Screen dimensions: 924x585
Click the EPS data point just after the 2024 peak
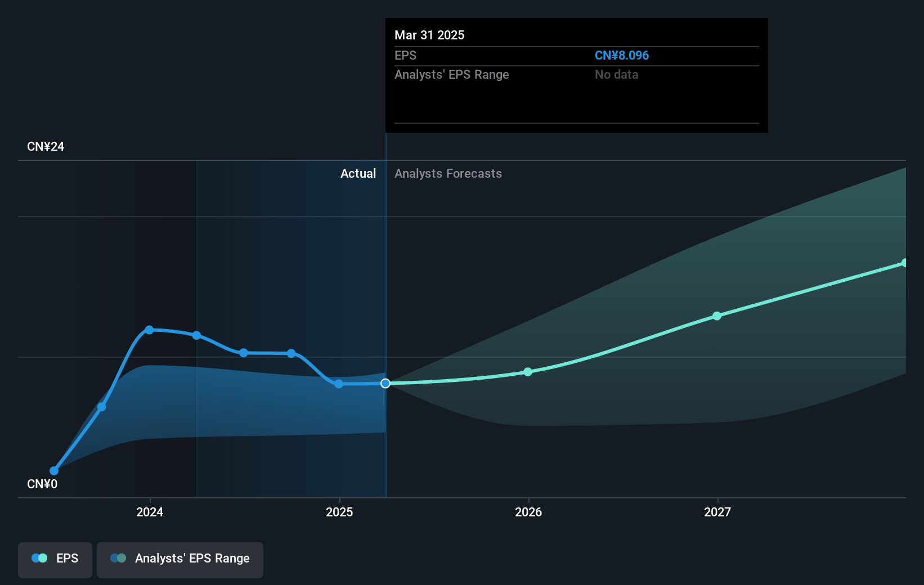coord(196,335)
